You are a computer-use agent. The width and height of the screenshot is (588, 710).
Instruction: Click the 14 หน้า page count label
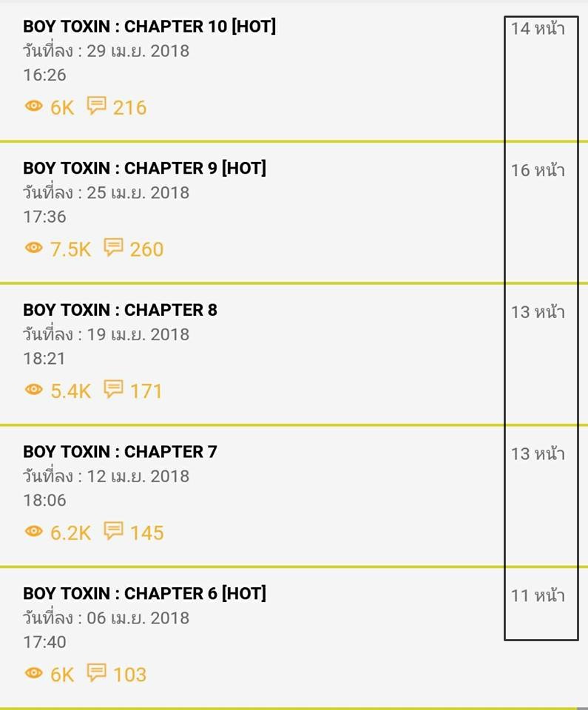tap(538, 29)
